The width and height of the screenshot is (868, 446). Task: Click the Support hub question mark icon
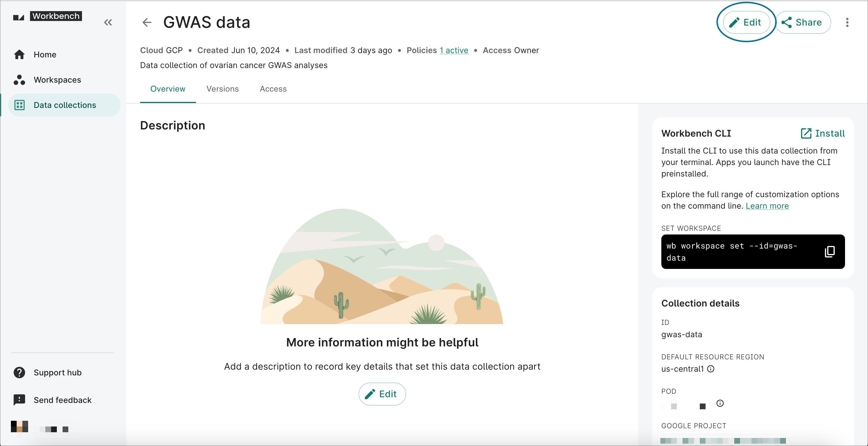tap(19, 372)
